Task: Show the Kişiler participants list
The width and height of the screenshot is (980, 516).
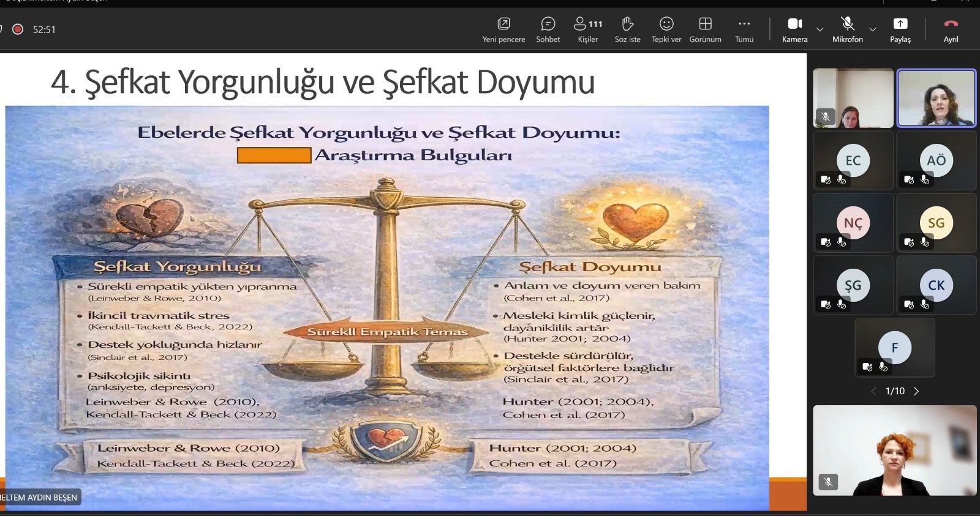Action: pos(587,29)
